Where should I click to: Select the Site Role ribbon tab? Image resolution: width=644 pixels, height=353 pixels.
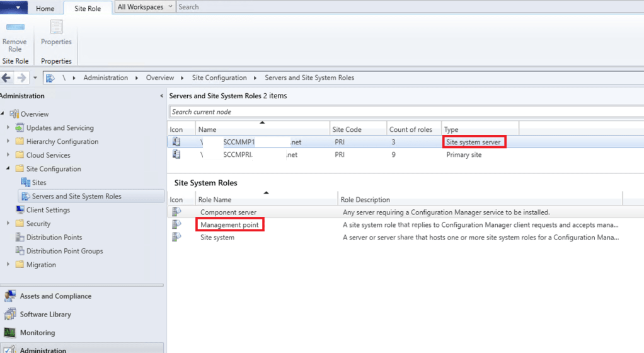[x=88, y=8]
